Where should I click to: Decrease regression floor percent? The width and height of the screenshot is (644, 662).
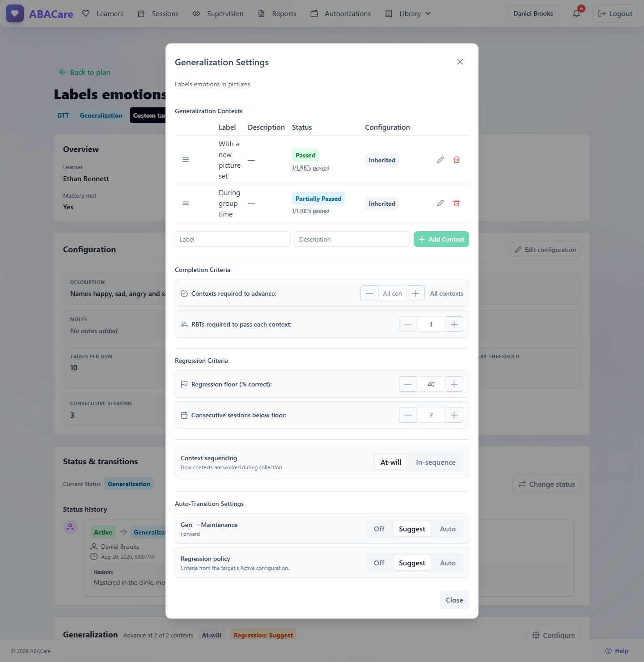pos(408,384)
